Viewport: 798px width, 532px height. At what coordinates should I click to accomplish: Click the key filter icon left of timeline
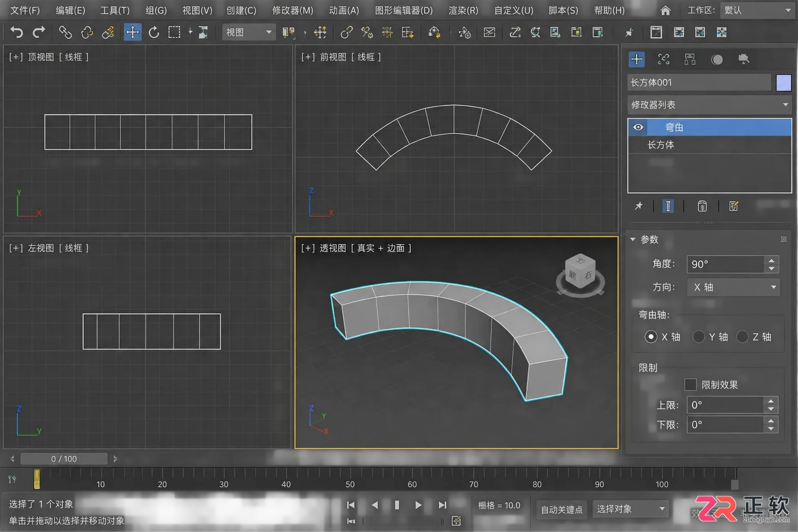[x=12, y=479]
